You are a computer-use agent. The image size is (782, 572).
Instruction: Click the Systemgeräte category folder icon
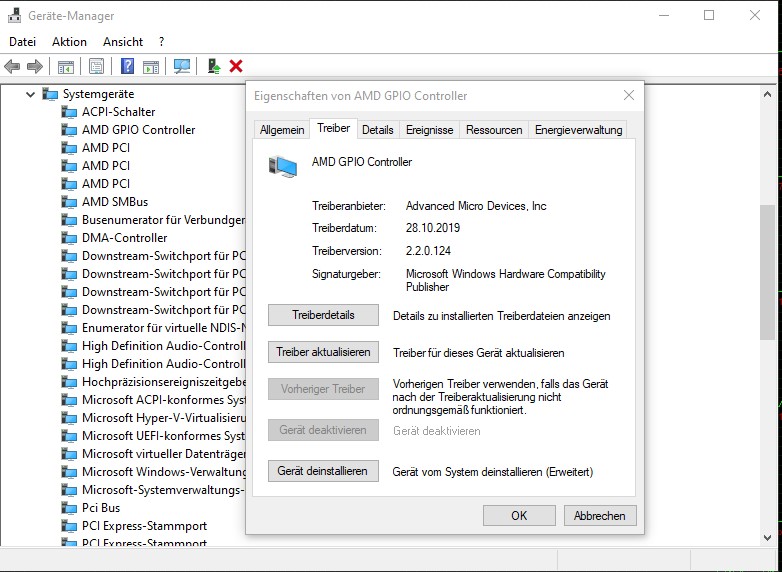(x=50, y=94)
